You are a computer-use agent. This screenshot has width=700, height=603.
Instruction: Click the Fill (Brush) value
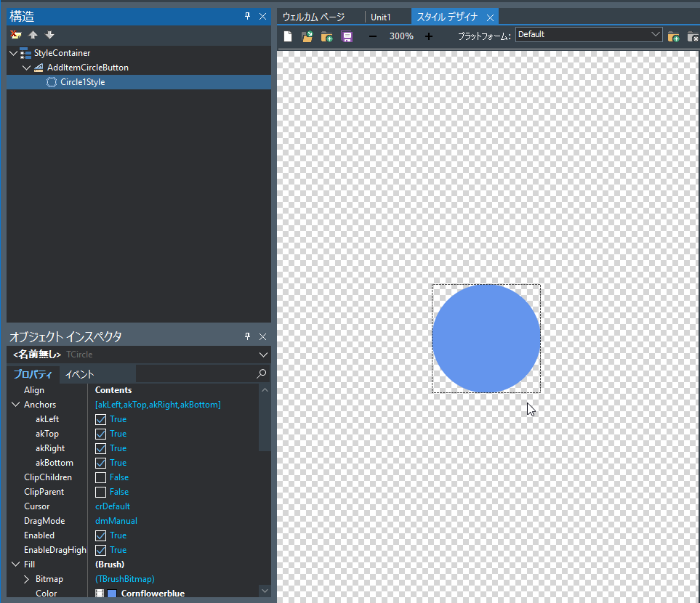(x=110, y=564)
